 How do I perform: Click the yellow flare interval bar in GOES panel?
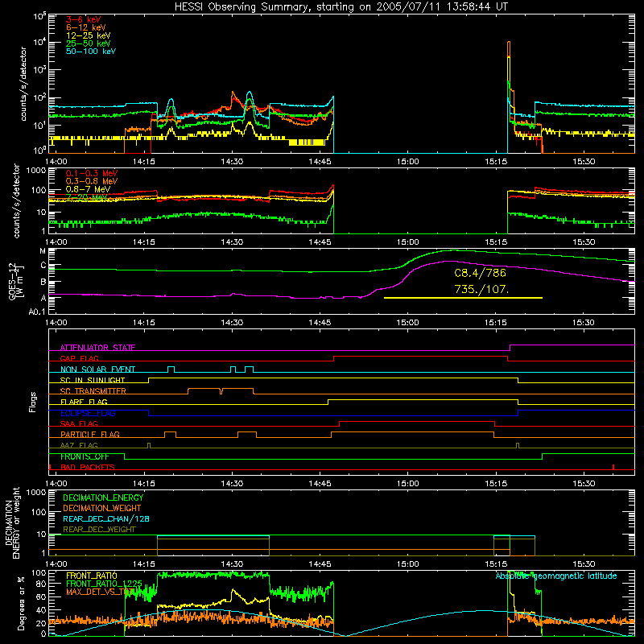(463, 298)
